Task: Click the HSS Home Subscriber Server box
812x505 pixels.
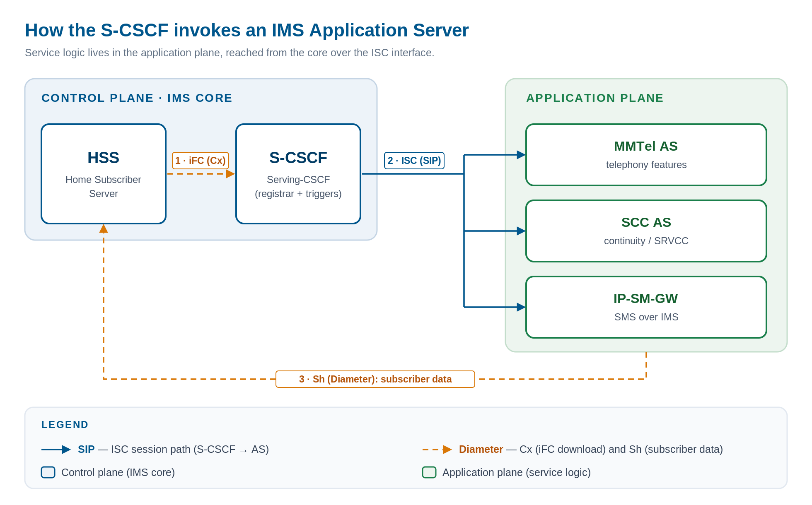Action: 104,174
